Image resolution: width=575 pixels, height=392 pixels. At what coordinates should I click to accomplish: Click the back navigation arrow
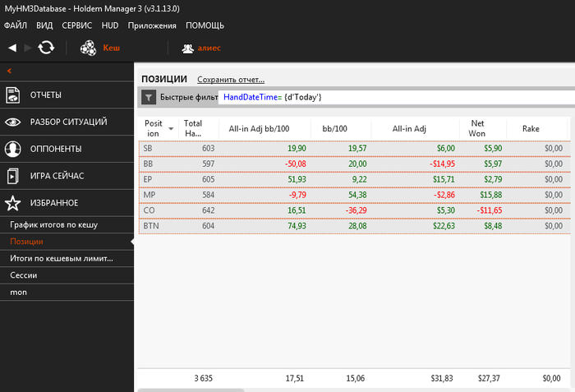[12, 48]
